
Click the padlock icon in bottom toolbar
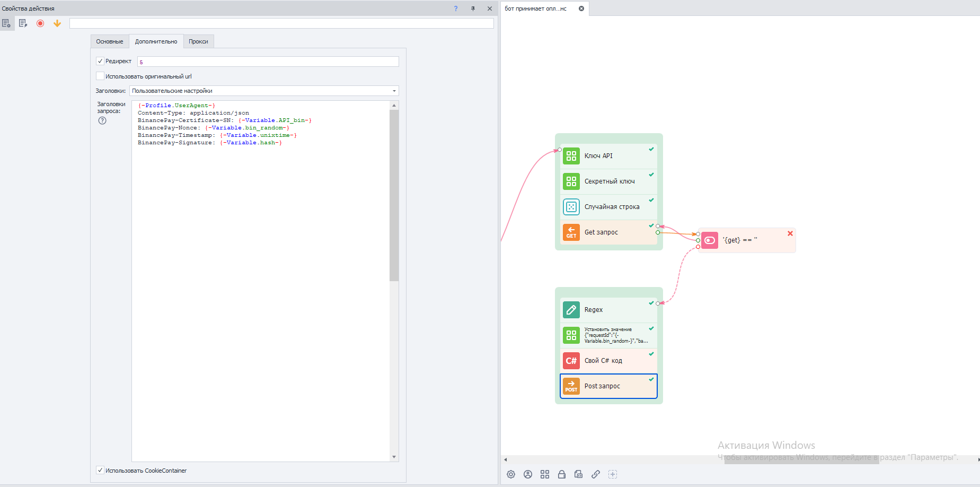[x=562, y=474]
